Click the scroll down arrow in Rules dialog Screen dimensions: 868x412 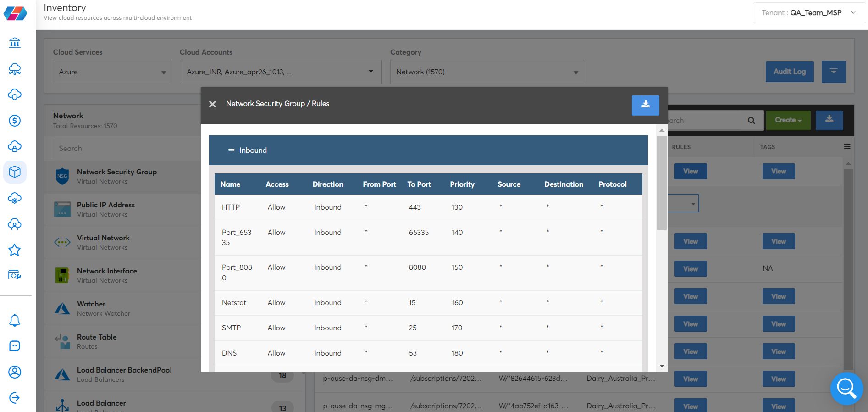(x=662, y=366)
